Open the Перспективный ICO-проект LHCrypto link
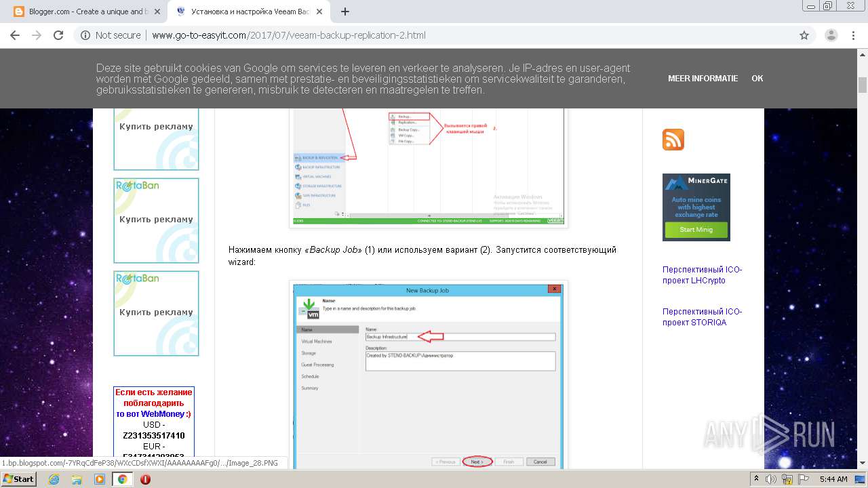The width and height of the screenshot is (868, 488). click(702, 275)
